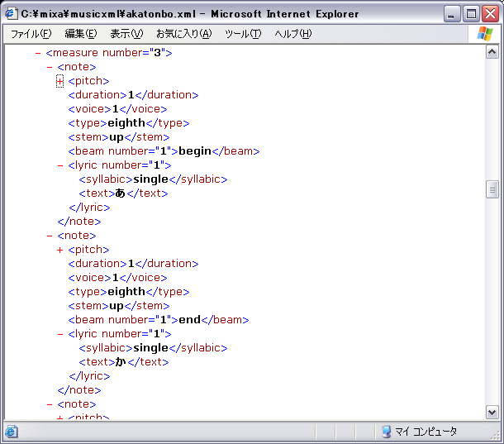Open the 編集(E) menu

pos(80,33)
